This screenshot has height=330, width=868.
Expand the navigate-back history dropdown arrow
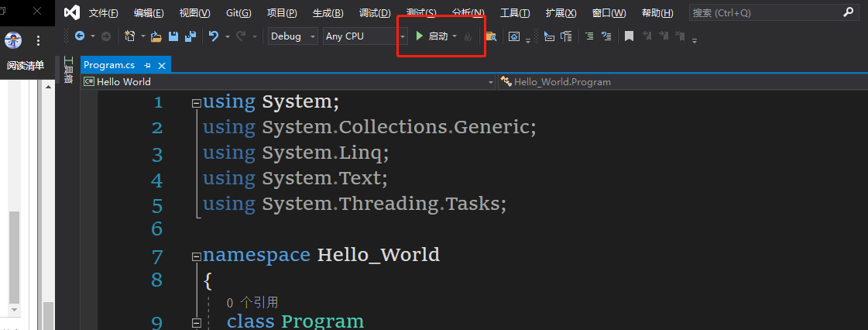[x=92, y=36]
